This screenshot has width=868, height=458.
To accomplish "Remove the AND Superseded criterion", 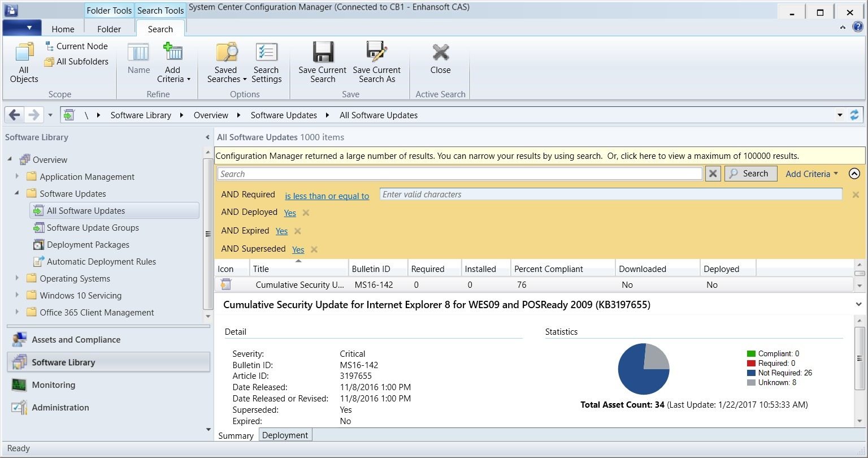I will click(x=314, y=249).
